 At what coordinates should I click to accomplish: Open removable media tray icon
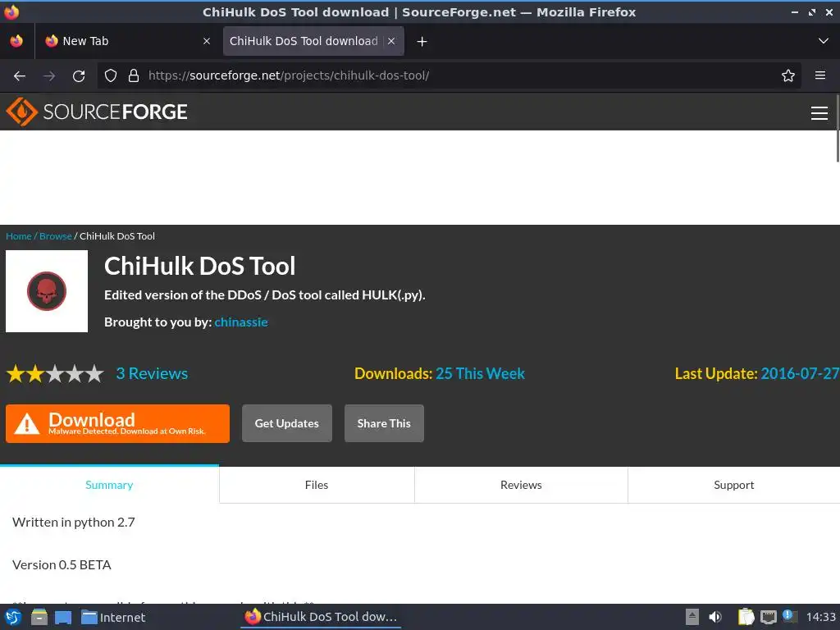pyautogui.click(x=692, y=617)
